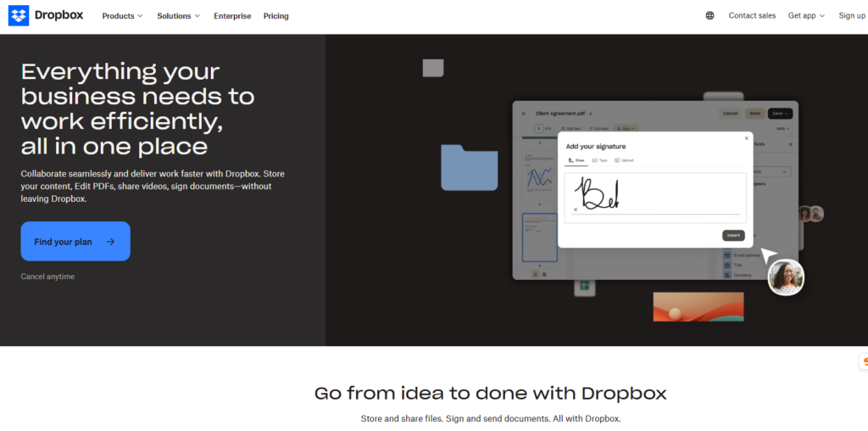Click the woman's circular avatar photo
Image resolution: width=868 pixels, height=431 pixels.
(x=786, y=277)
